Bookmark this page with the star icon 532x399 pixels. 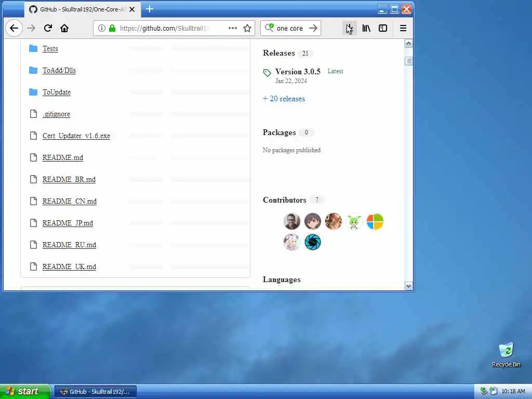pyautogui.click(x=247, y=28)
